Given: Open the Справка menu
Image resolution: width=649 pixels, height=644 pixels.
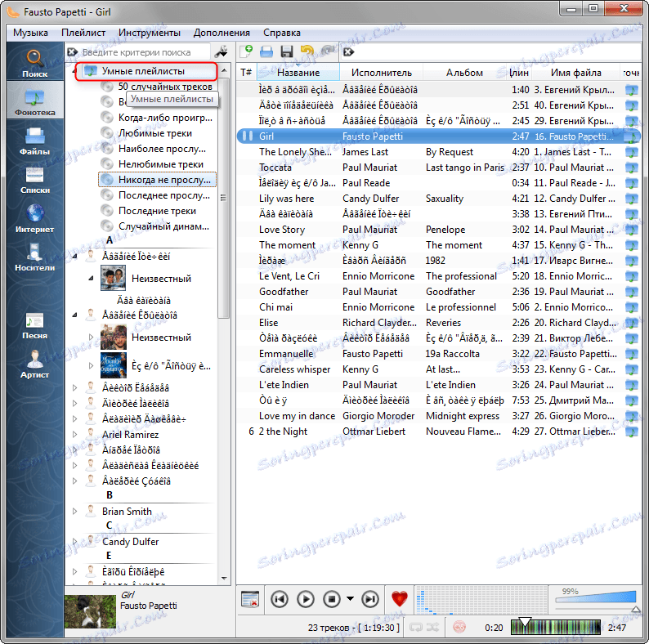Looking at the screenshot, I should tap(282, 33).
